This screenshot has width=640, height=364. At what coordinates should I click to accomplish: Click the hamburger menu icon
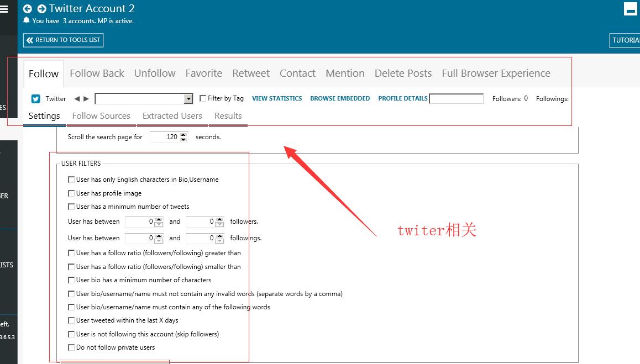[4, 9]
